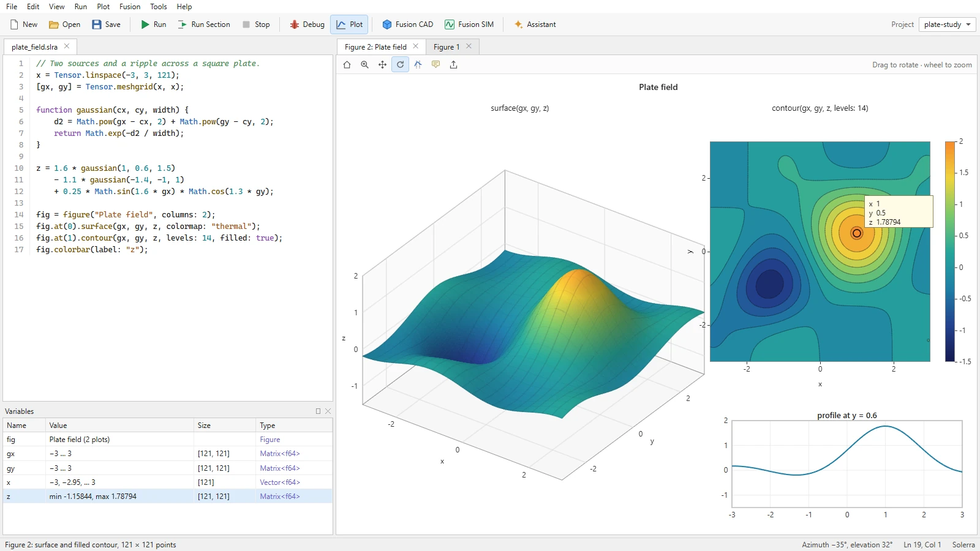
Task: Sort variables by the Size column header
Action: (x=225, y=425)
